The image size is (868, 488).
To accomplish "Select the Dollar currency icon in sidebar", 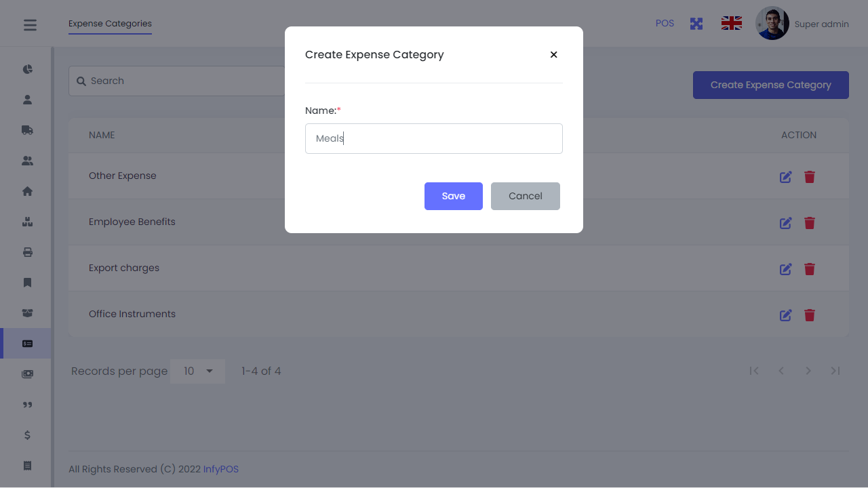I will pyautogui.click(x=27, y=434).
